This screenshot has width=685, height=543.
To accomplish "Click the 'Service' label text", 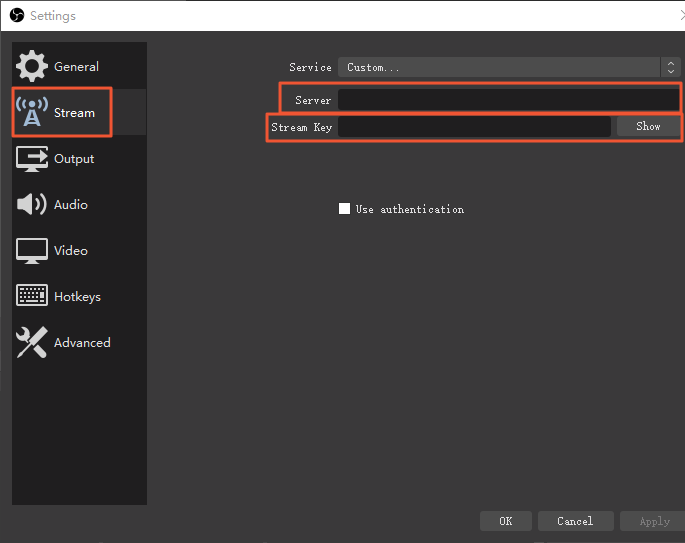I will (310, 67).
